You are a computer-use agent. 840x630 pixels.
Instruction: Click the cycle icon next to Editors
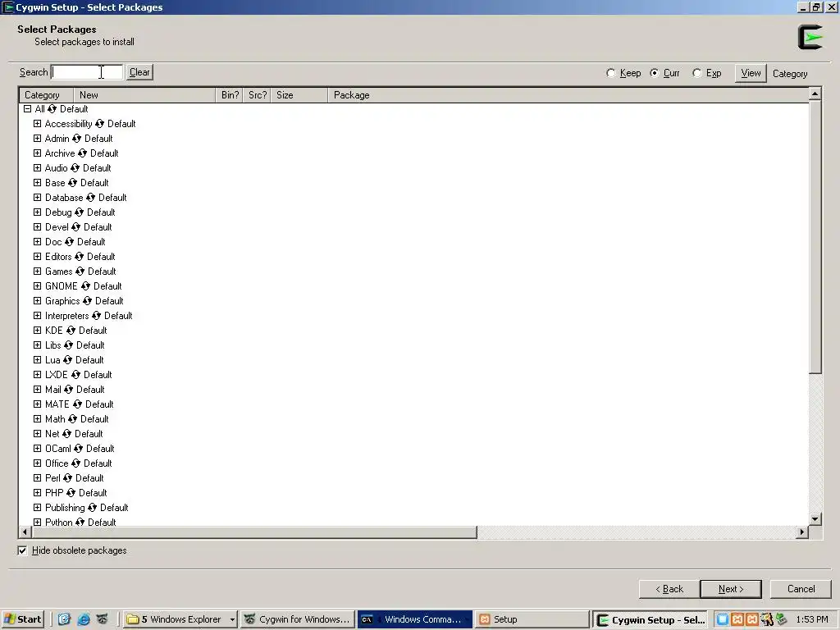point(80,257)
